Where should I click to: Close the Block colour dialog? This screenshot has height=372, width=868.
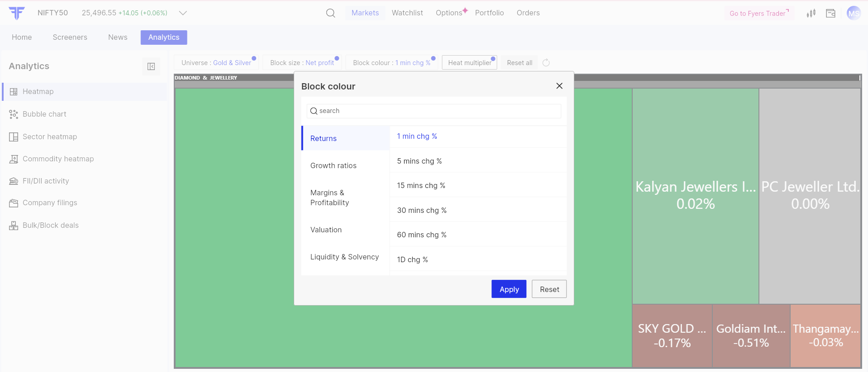[x=559, y=86]
